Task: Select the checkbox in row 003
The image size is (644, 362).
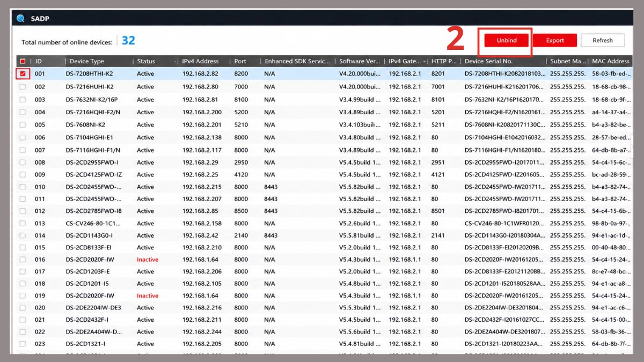Action: (23, 100)
